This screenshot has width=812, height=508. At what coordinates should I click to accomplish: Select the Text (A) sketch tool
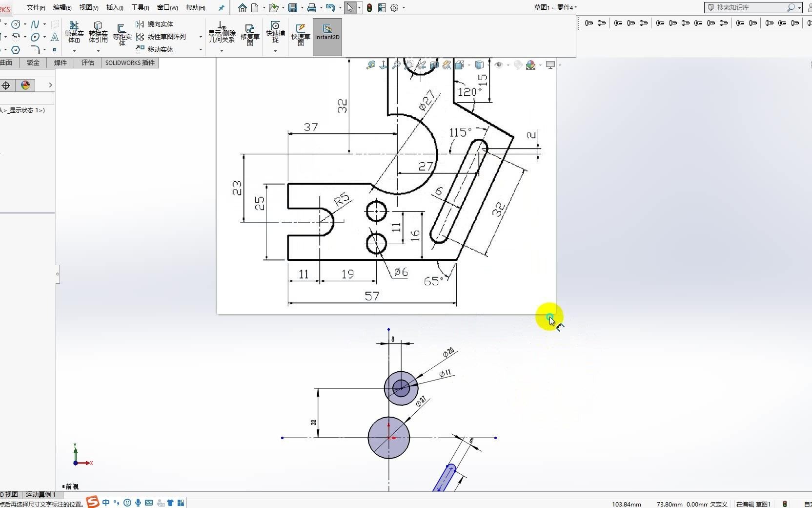point(55,37)
